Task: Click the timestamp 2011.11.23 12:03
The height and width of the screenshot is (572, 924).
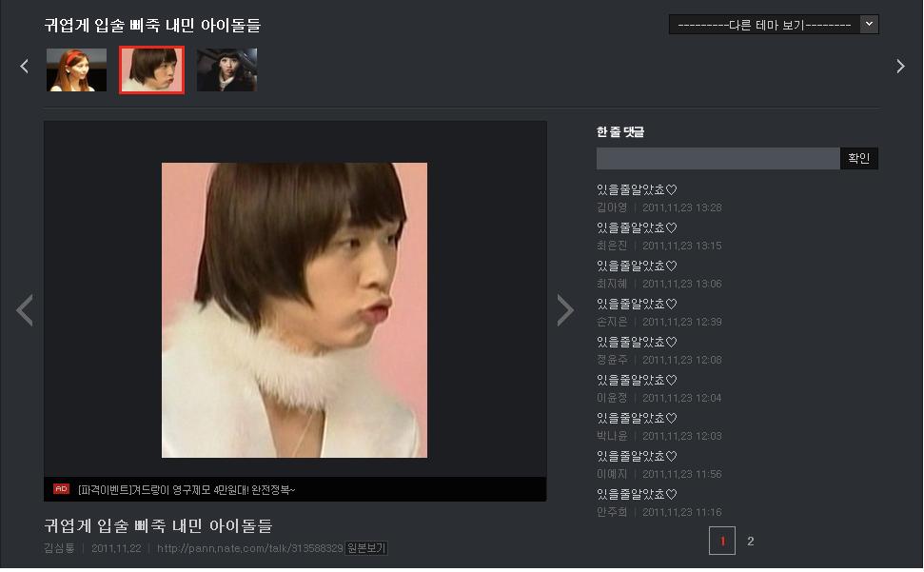Action: pyautogui.click(x=681, y=436)
